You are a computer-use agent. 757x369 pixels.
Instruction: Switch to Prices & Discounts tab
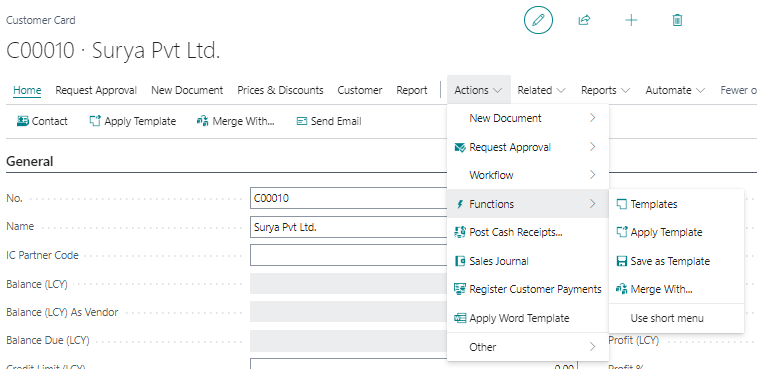point(280,90)
